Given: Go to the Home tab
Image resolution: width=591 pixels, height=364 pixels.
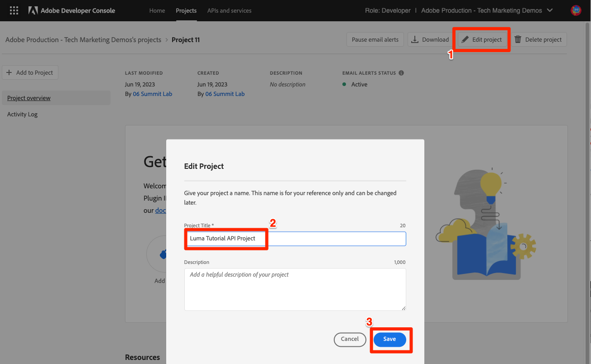Looking at the screenshot, I should pyautogui.click(x=157, y=10).
